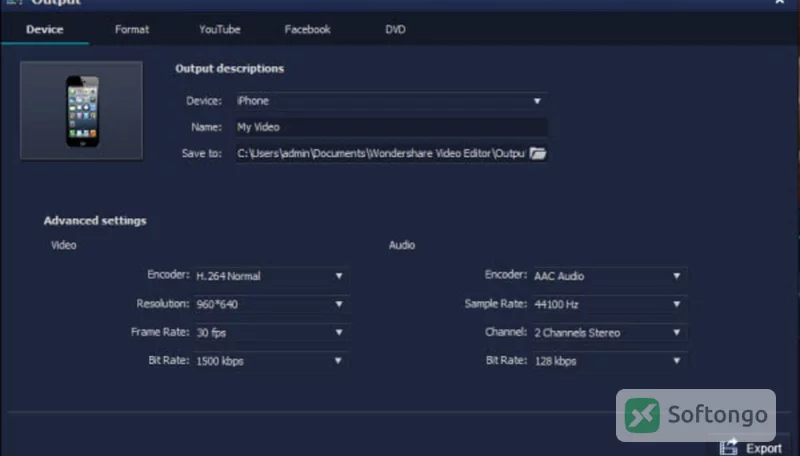Viewport: 800px width, 456px height.
Task: Click the Save to path field
Action: tap(381, 154)
